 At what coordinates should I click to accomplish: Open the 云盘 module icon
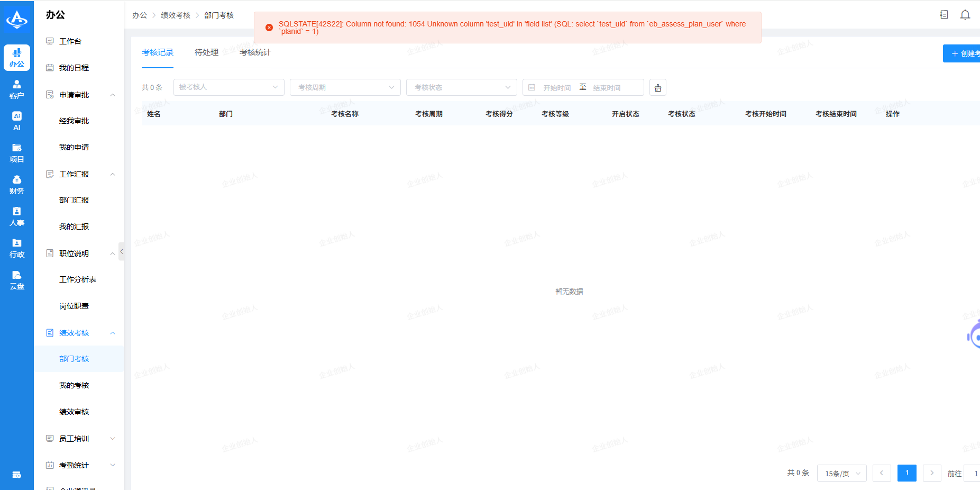[17, 280]
